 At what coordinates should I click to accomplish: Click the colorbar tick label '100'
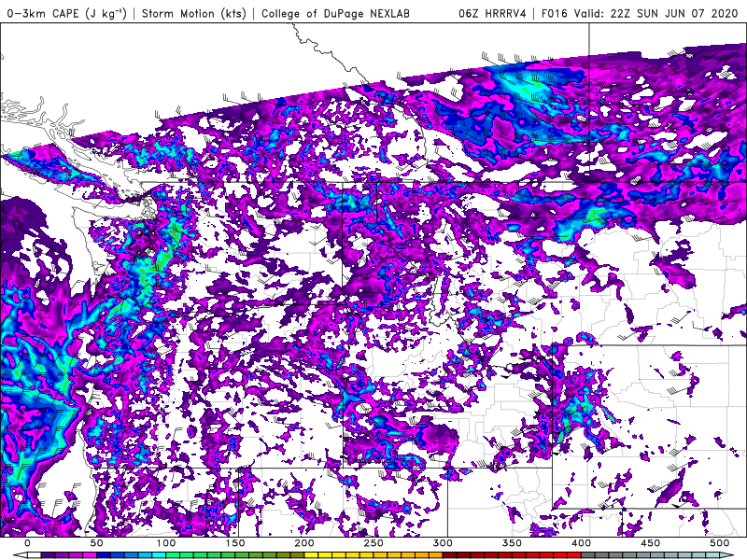tap(166, 543)
